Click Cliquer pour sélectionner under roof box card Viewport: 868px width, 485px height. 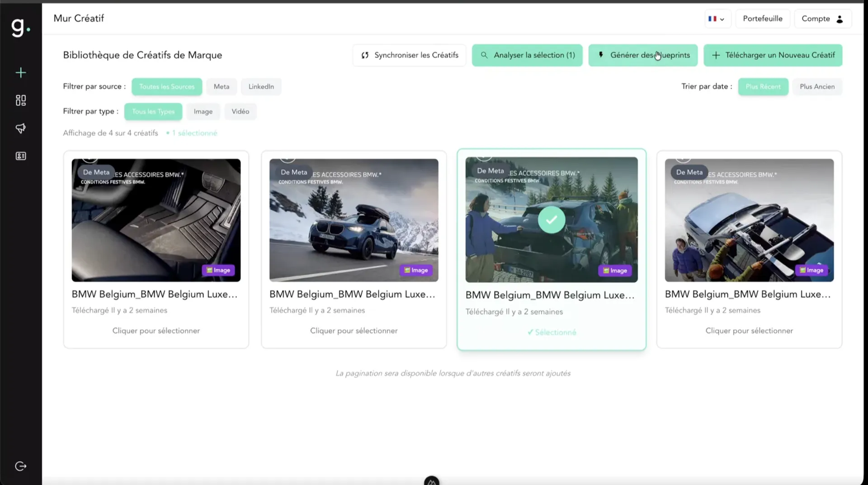[x=354, y=331]
